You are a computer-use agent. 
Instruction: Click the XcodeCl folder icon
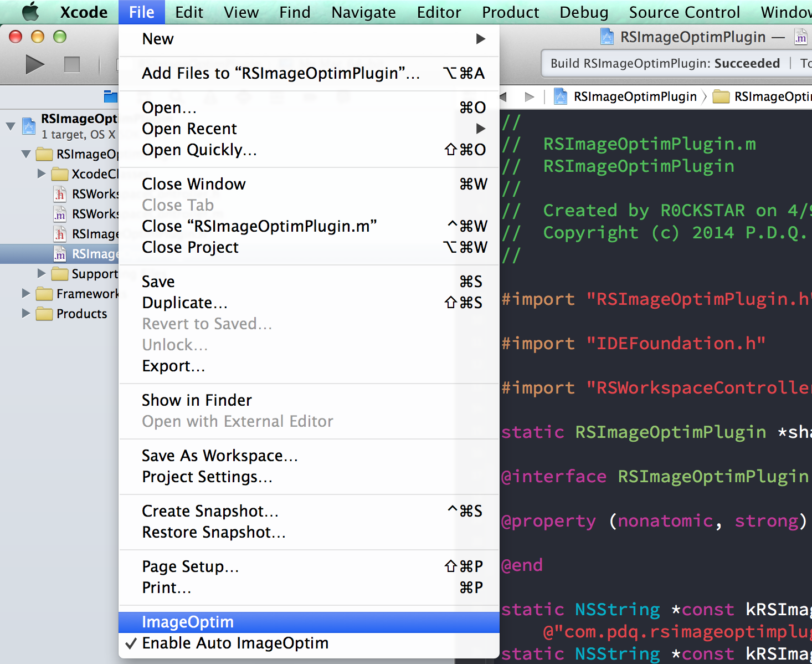(x=60, y=174)
